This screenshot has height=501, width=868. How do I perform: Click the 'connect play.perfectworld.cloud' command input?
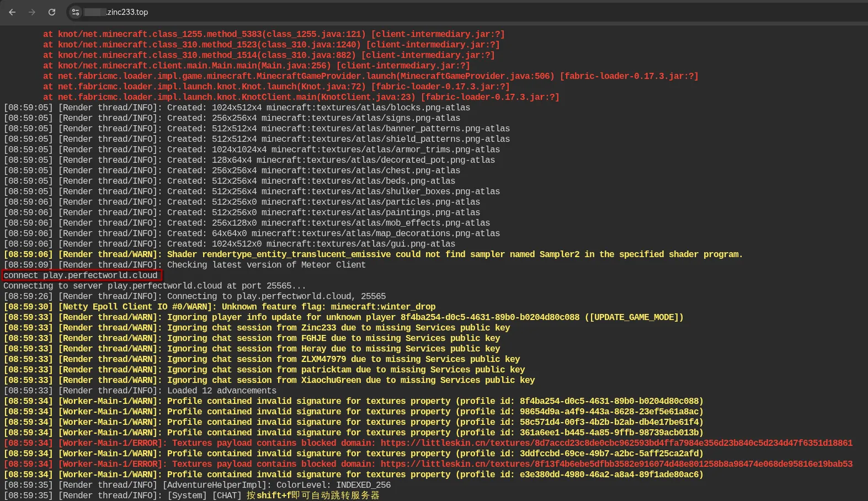point(82,275)
